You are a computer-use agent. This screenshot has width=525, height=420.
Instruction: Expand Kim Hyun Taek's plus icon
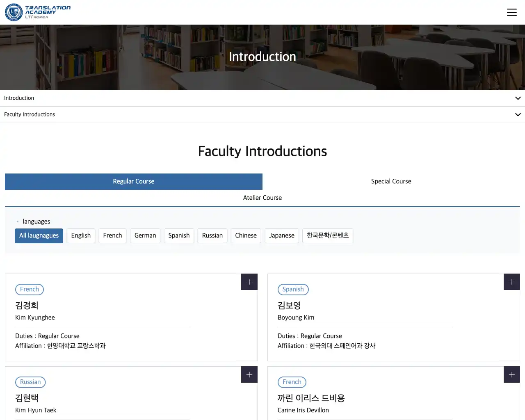(x=249, y=375)
